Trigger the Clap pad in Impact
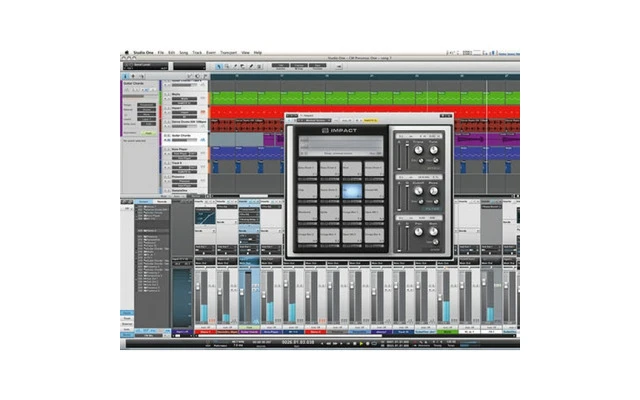This screenshot has width=640, height=400. [307, 191]
